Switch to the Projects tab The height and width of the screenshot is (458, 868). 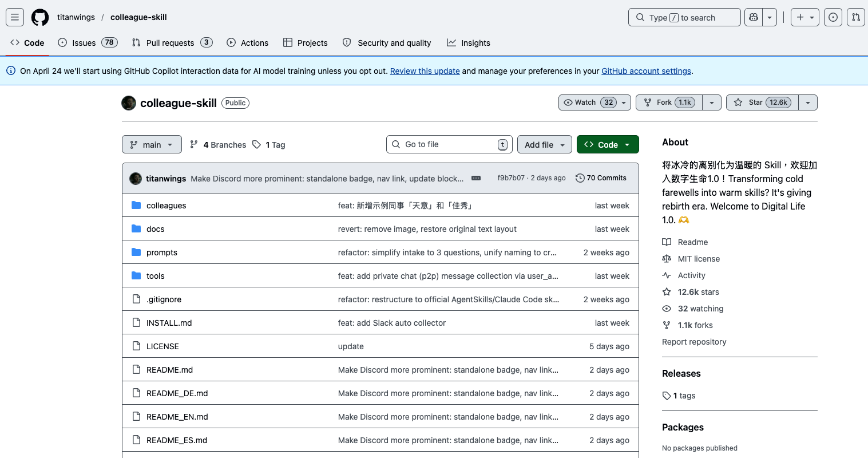(x=305, y=43)
